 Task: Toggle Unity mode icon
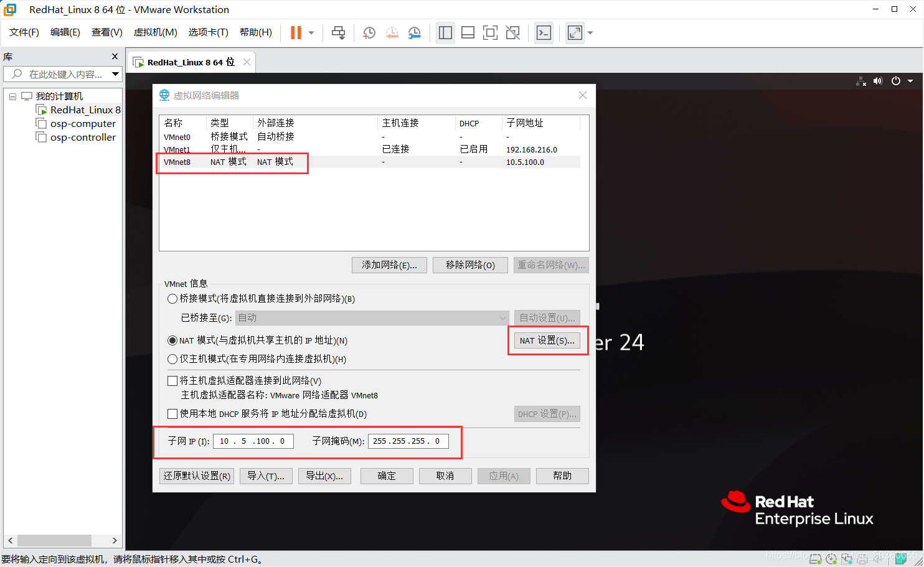(x=512, y=33)
